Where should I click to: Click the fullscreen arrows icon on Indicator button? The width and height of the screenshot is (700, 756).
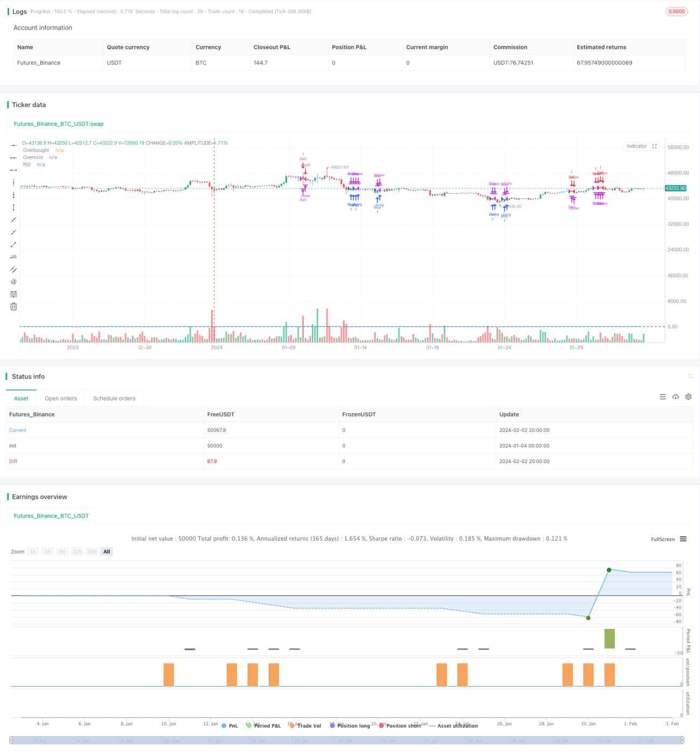pos(654,146)
